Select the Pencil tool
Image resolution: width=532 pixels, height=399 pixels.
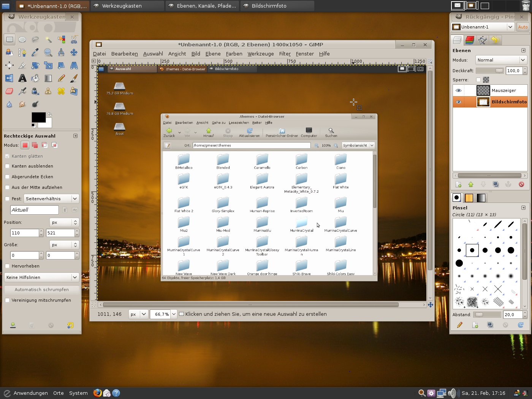[61, 78]
